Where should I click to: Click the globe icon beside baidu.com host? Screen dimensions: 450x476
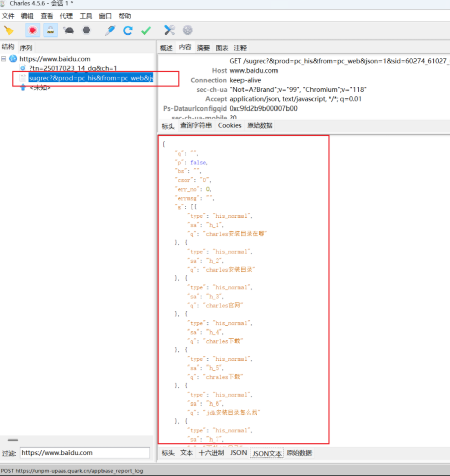pyautogui.click(x=13, y=59)
